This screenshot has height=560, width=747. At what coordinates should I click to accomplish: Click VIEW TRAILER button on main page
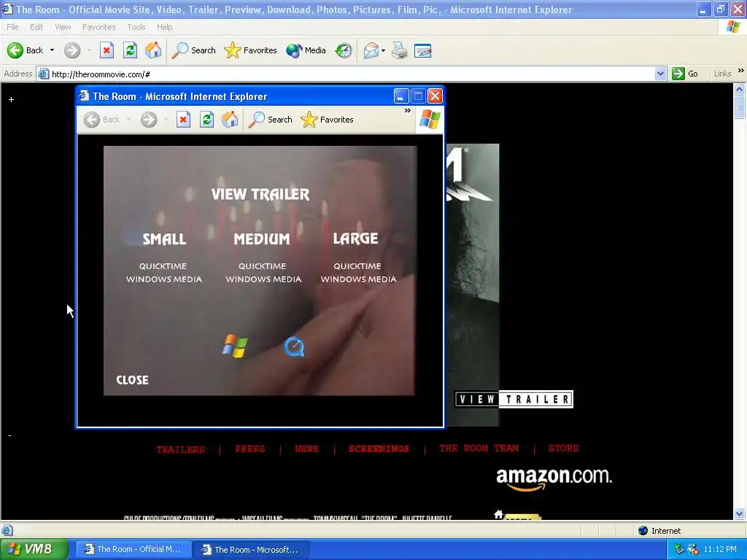(514, 399)
